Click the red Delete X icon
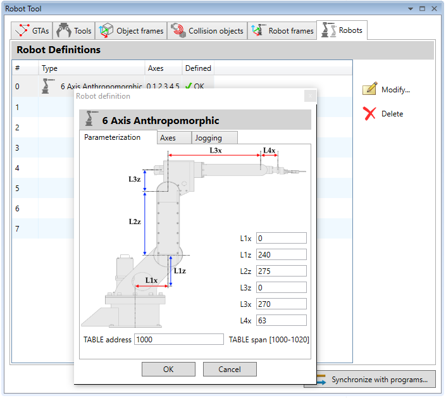 [x=370, y=113]
